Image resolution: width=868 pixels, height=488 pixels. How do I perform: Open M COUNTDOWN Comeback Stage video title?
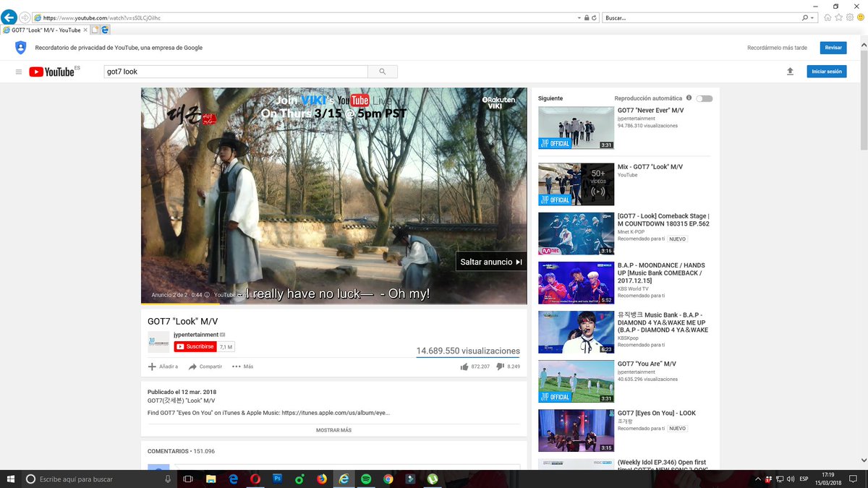(x=663, y=220)
